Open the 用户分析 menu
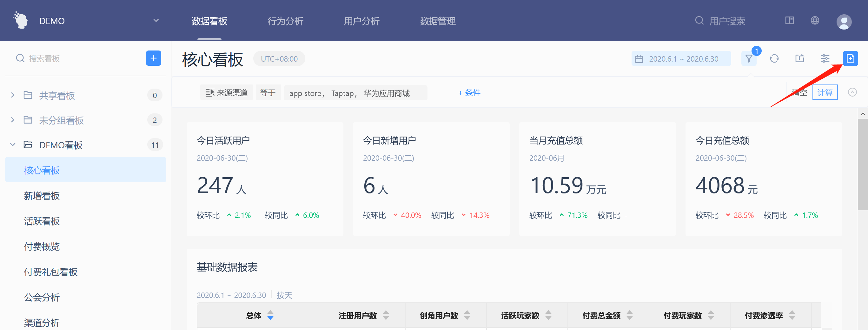 click(x=361, y=21)
